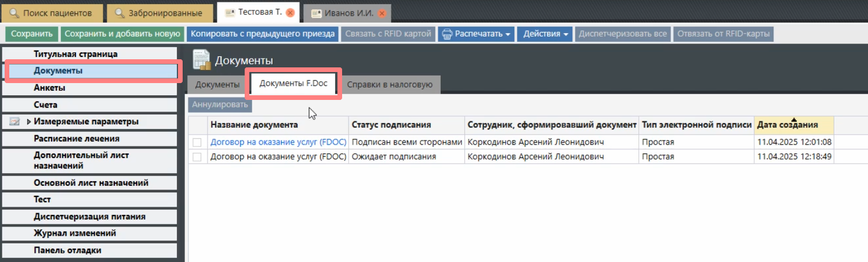The width and height of the screenshot is (868, 262).
Task: Open Расписание лечения in the sidebar
Action: [x=77, y=139]
